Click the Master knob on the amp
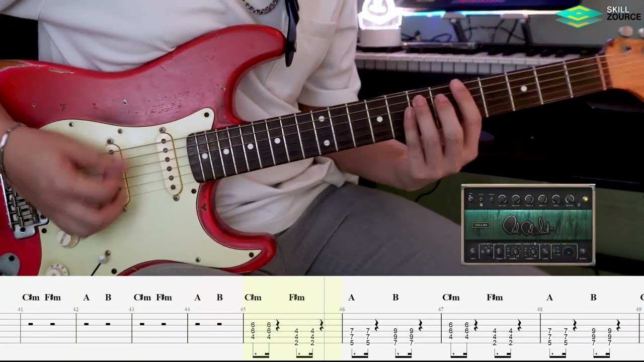The image size is (644, 362). [x=570, y=200]
